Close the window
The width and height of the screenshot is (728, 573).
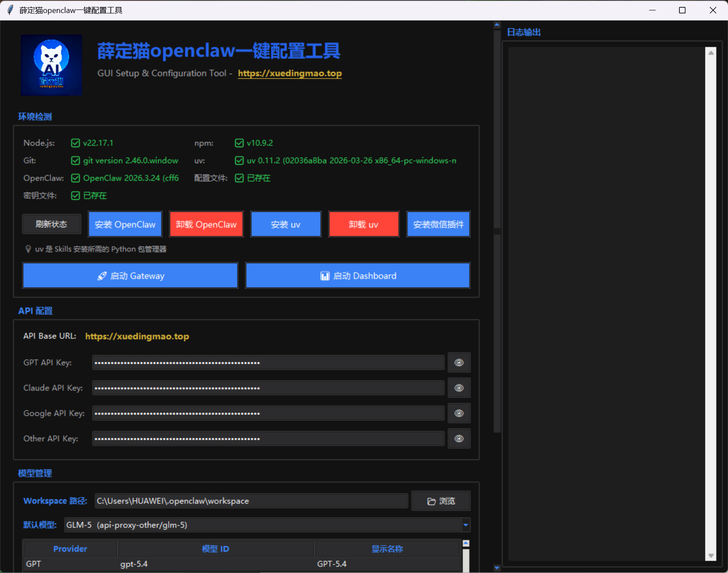pyautogui.click(x=713, y=10)
